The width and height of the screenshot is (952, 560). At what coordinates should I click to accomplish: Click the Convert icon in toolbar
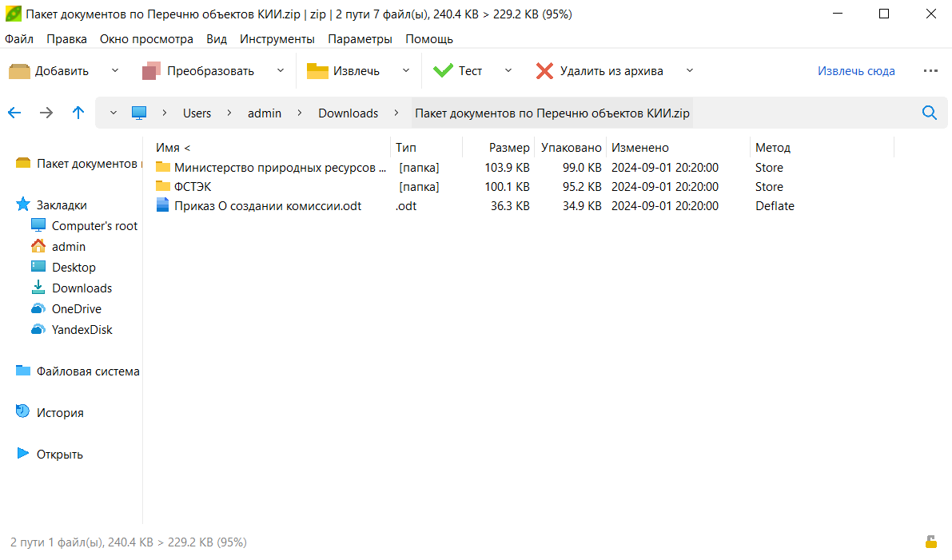pyautogui.click(x=152, y=71)
